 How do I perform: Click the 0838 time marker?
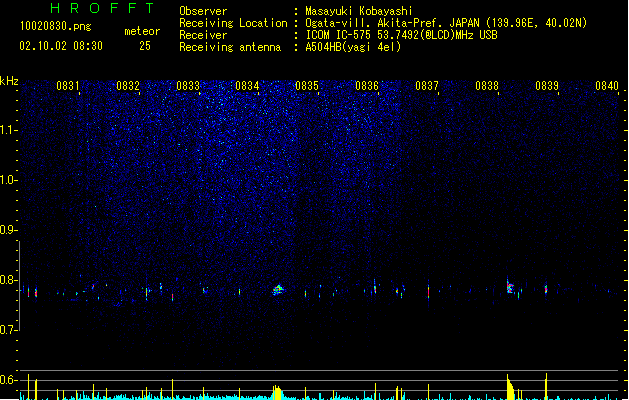(487, 86)
